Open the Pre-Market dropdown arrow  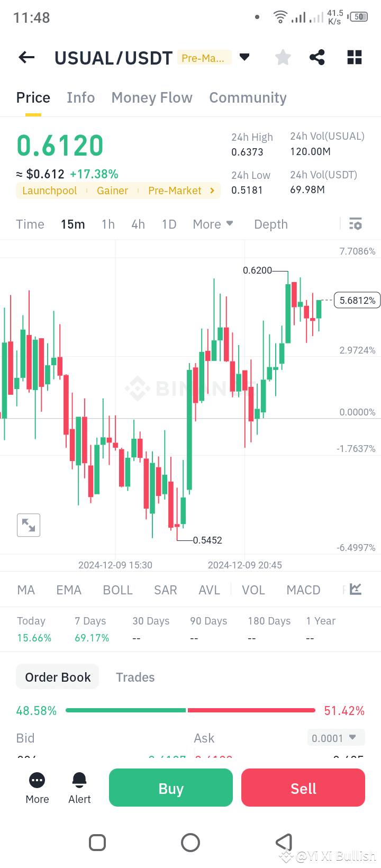click(x=244, y=57)
